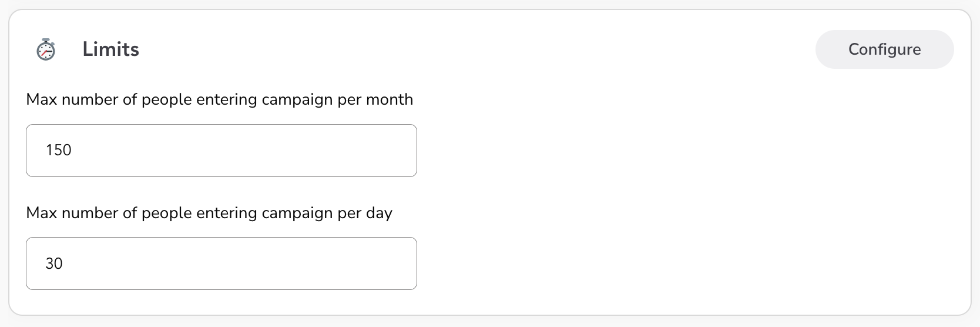
Task: Click the Limits section heading
Action: [110, 49]
